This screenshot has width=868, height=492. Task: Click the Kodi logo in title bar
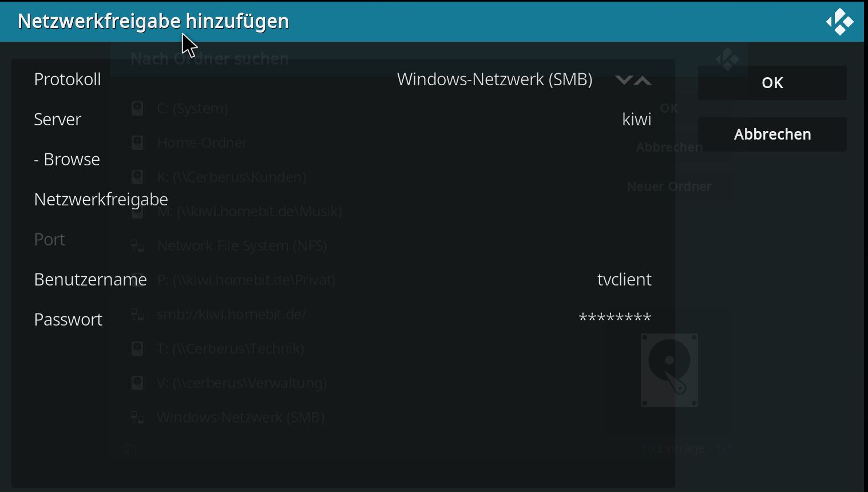[839, 22]
